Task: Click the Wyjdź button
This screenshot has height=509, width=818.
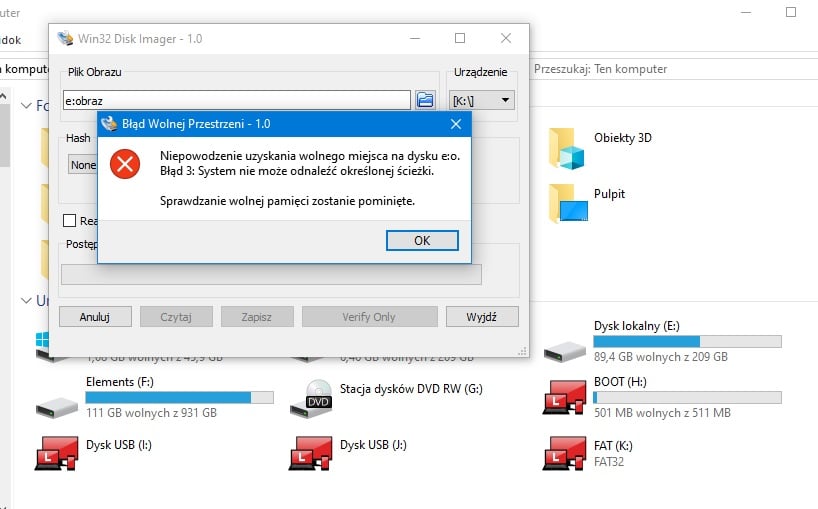Action: pyautogui.click(x=482, y=317)
